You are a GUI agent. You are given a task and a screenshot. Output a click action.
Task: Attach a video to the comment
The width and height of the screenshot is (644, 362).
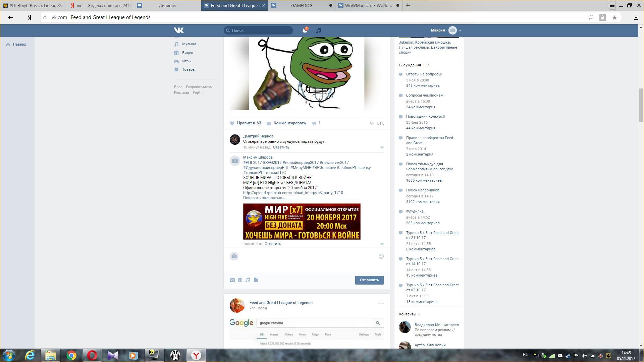click(x=240, y=280)
